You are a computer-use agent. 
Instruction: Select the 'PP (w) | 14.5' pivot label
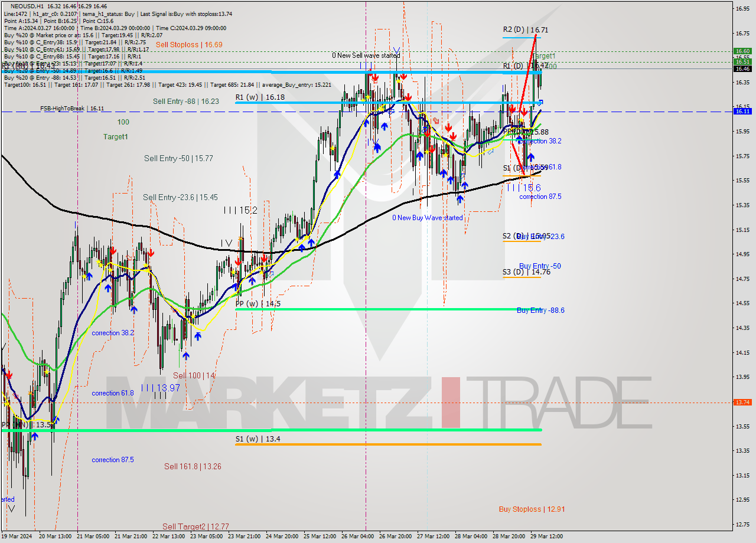tap(258, 304)
